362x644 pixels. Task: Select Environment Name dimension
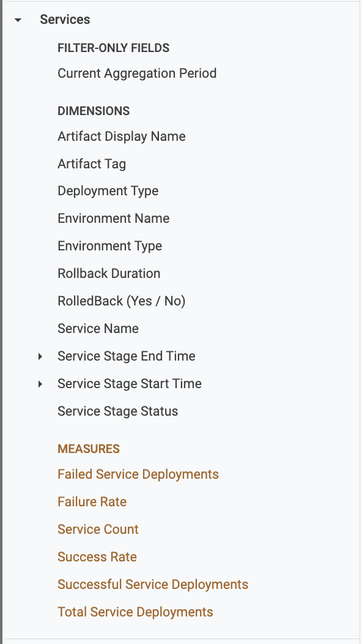pyautogui.click(x=114, y=219)
